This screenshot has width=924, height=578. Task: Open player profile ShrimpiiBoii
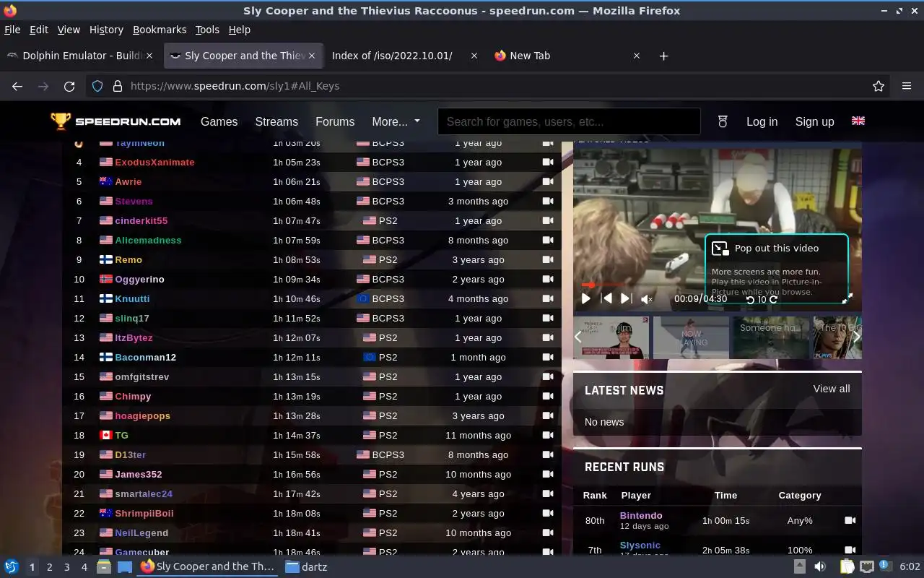(144, 513)
